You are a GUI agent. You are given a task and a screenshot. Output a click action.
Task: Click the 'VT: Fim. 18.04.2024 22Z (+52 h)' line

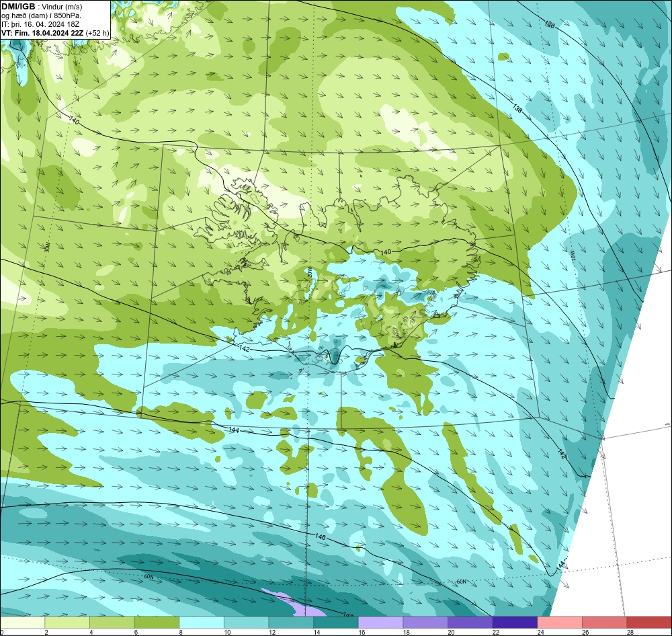click(55, 33)
